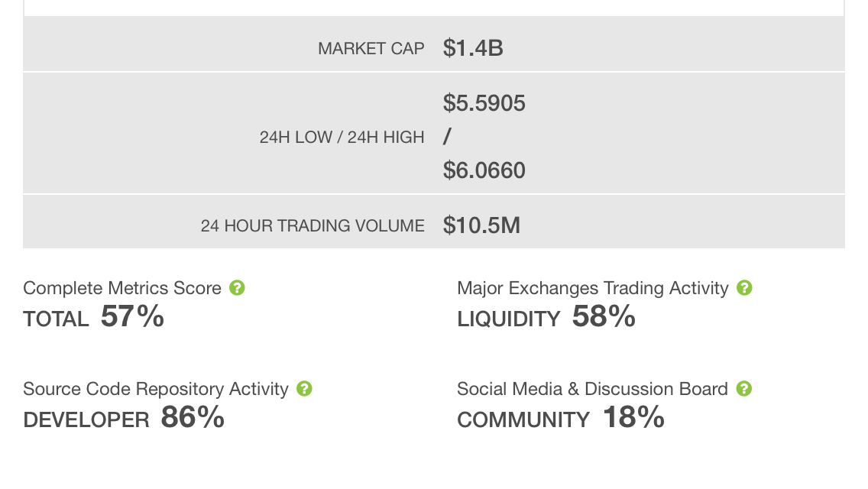The width and height of the screenshot is (868, 489).
Task: Click the Market Cap $1.4B value
Action: click(473, 49)
